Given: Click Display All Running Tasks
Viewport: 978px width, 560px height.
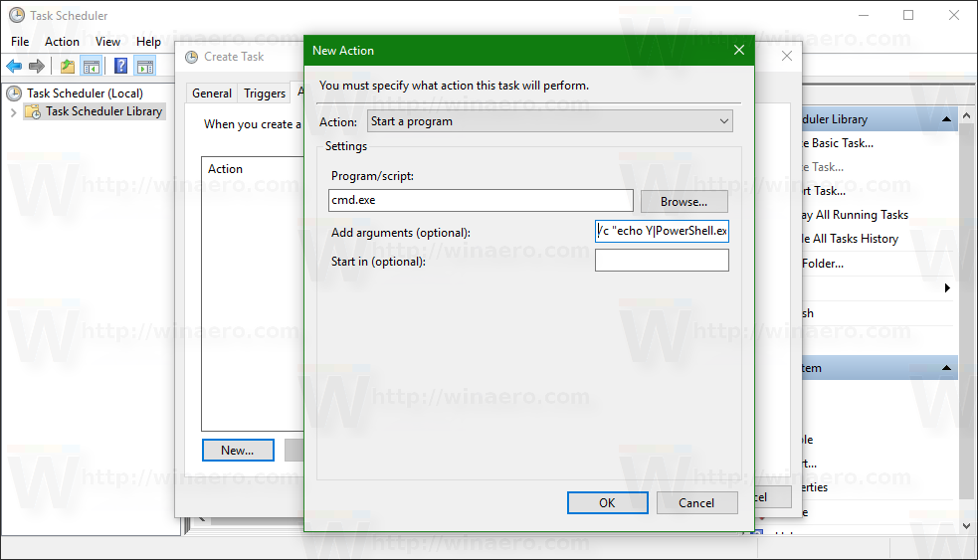Looking at the screenshot, I should tap(855, 215).
